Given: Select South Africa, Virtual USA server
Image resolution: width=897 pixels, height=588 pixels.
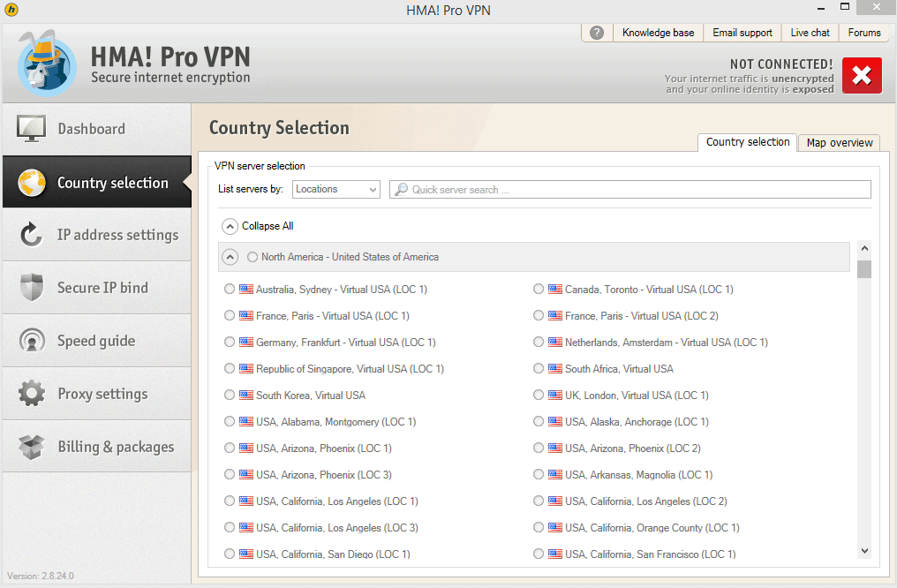Looking at the screenshot, I should [x=539, y=369].
